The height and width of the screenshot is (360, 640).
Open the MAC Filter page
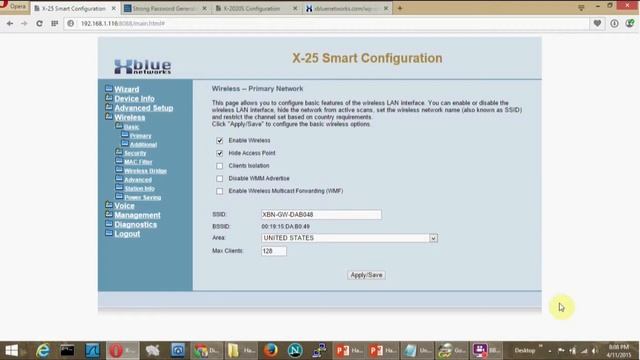[x=138, y=162]
